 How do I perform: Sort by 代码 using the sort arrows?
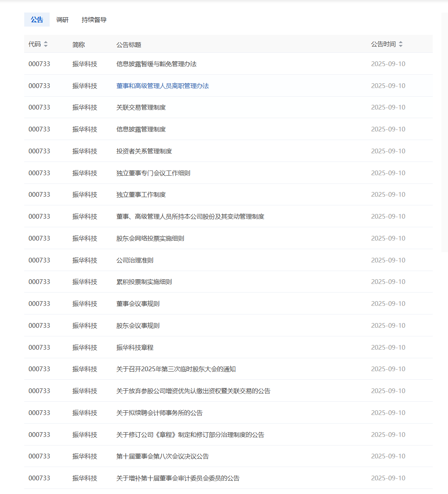[46, 44]
